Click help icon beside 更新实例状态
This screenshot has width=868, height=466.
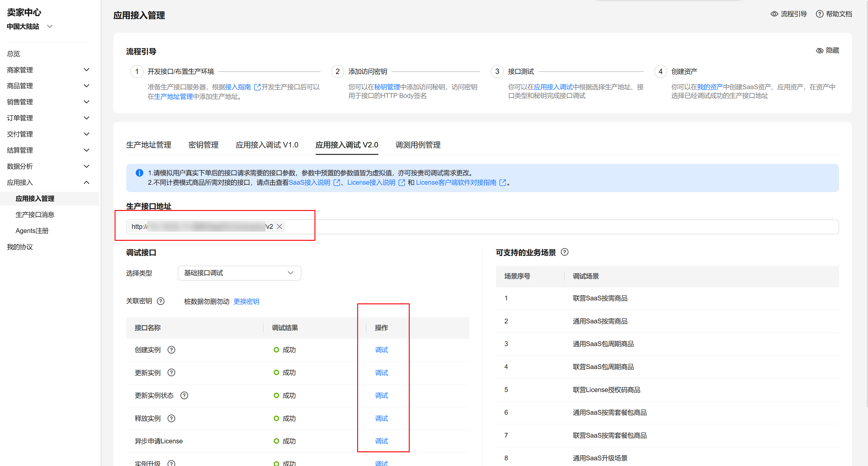[184, 395]
